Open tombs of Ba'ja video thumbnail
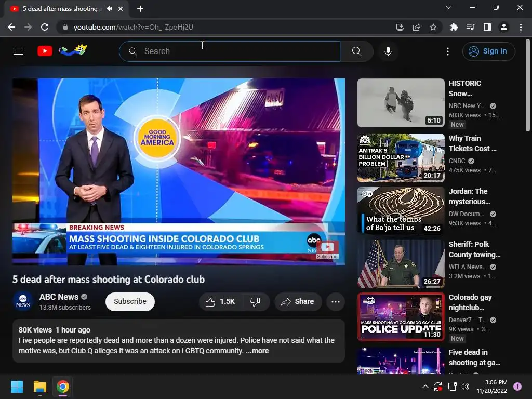The width and height of the screenshot is (532, 399). [401, 211]
